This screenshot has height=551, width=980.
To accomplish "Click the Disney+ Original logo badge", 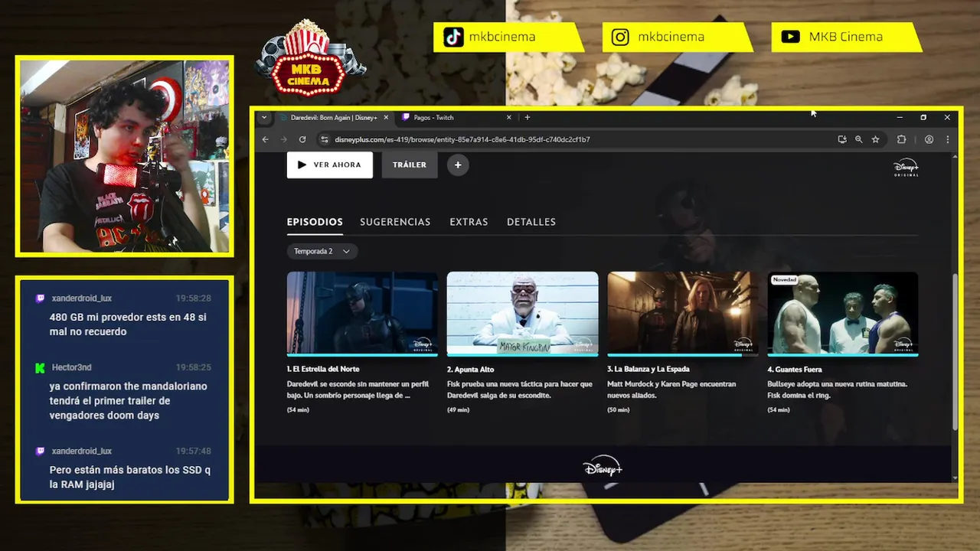I will [x=906, y=168].
